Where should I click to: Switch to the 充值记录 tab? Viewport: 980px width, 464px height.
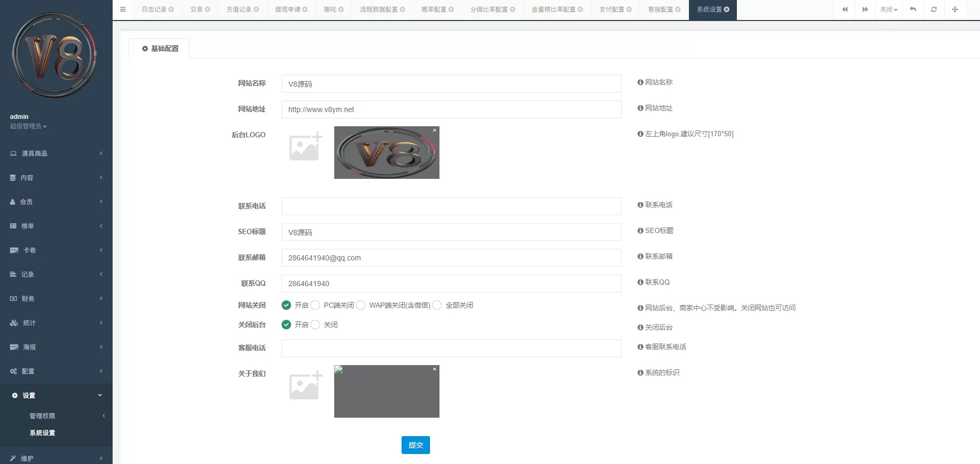click(x=239, y=9)
